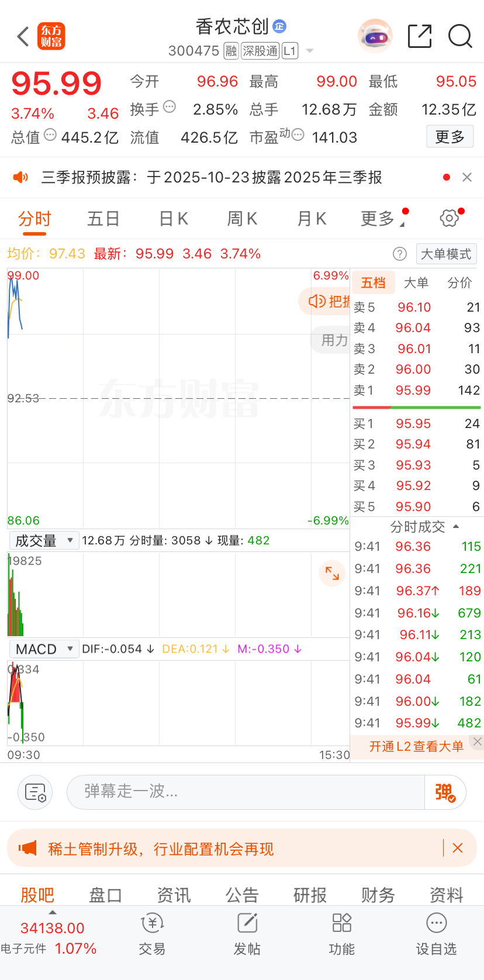484x980 pixels.
Task: Tap 设自选 add to watchlist icon
Action: pyautogui.click(x=437, y=935)
